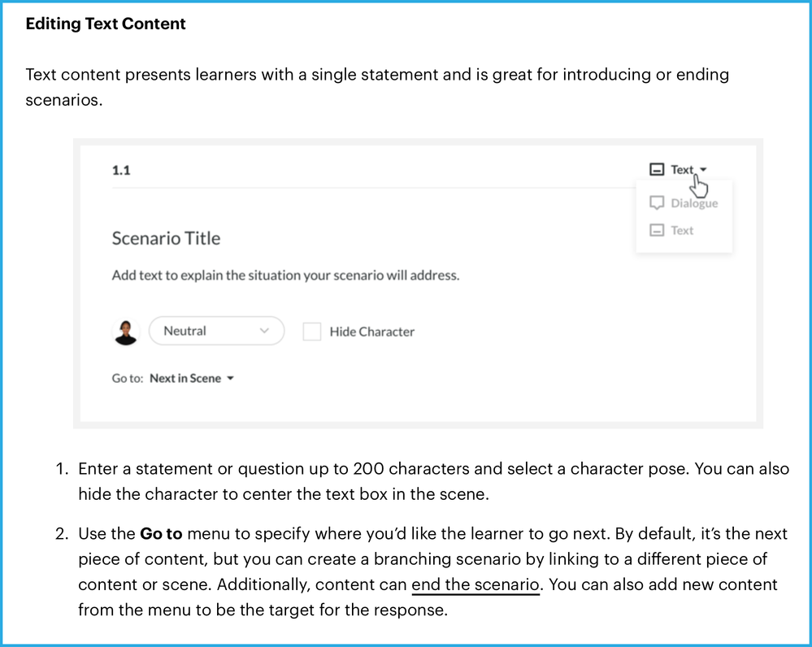Choose Dialogue from the content type menu
Image resolution: width=812 pixels, height=647 pixels.
coord(693,203)
